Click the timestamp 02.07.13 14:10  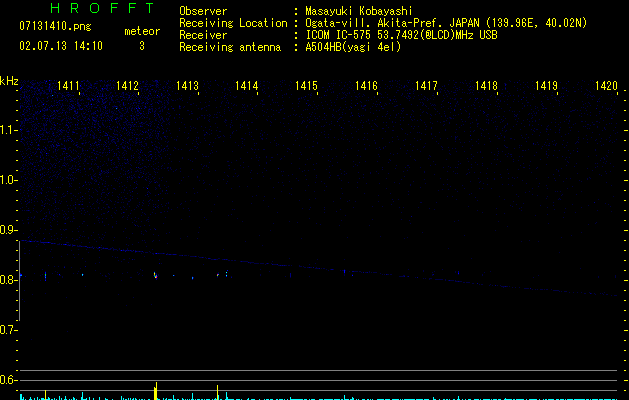point(61,46)
